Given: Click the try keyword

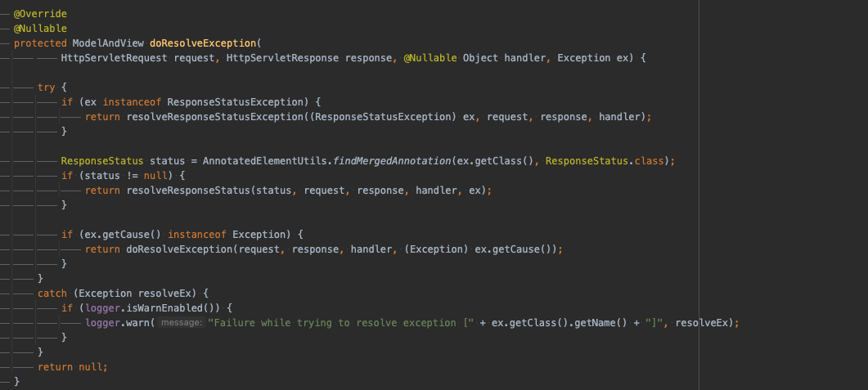Looking at the screenshot, I should point(46,87).
